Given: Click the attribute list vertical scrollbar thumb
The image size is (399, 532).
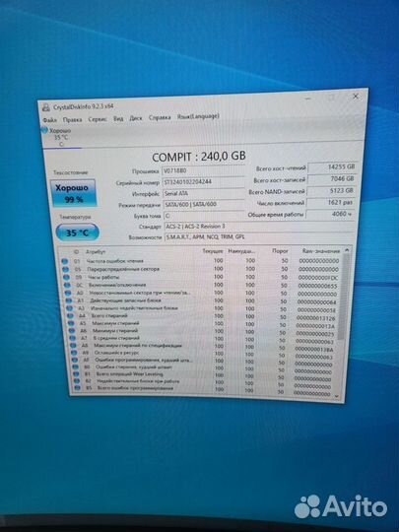Looking at the screenshot, I should (x=344, y=297).
